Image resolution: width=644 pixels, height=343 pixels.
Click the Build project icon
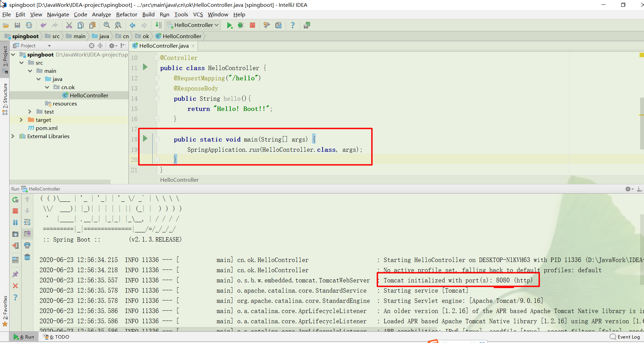(158, 25)
